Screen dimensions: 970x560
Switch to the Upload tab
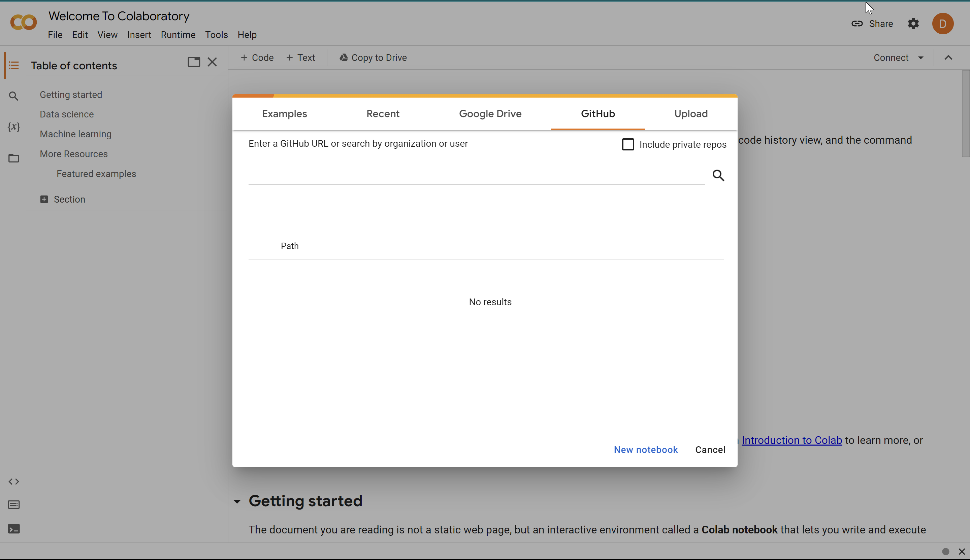pos(690,114)
